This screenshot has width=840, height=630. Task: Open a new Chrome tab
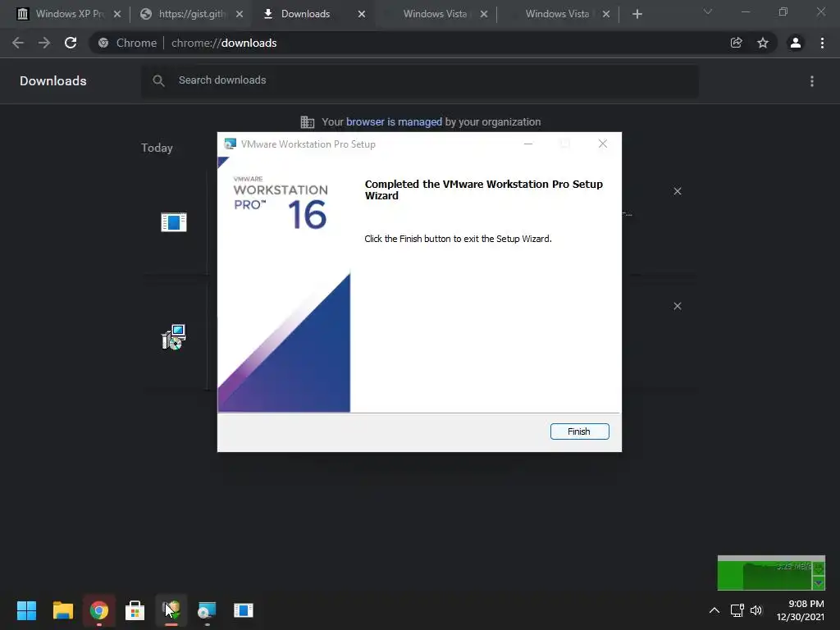pos(637,14)
